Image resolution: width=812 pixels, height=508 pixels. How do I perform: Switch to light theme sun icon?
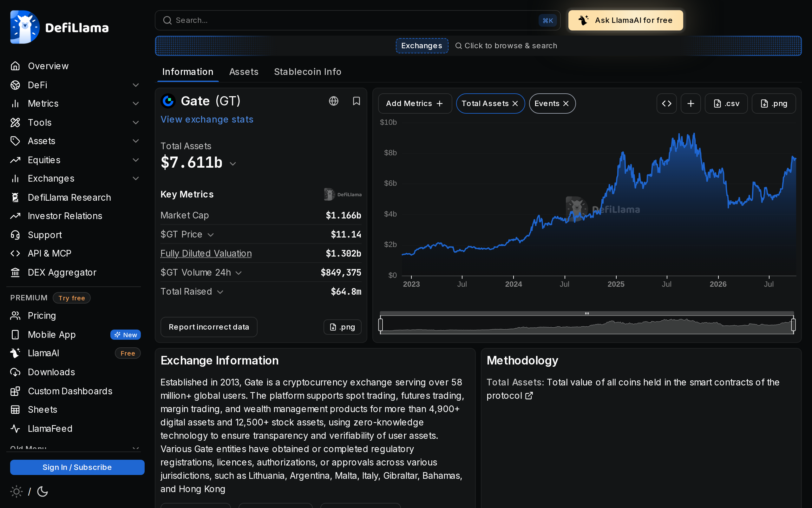click(16, 491)
